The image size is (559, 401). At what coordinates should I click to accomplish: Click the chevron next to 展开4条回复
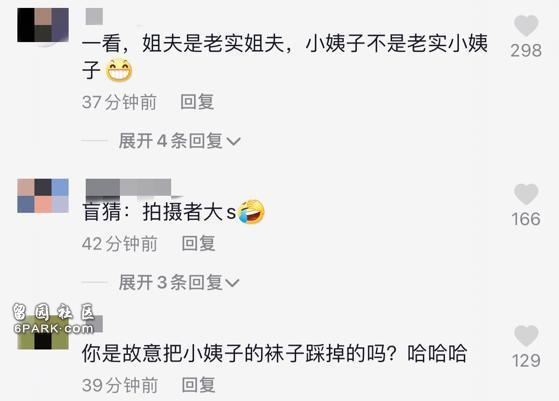point(234,142)
